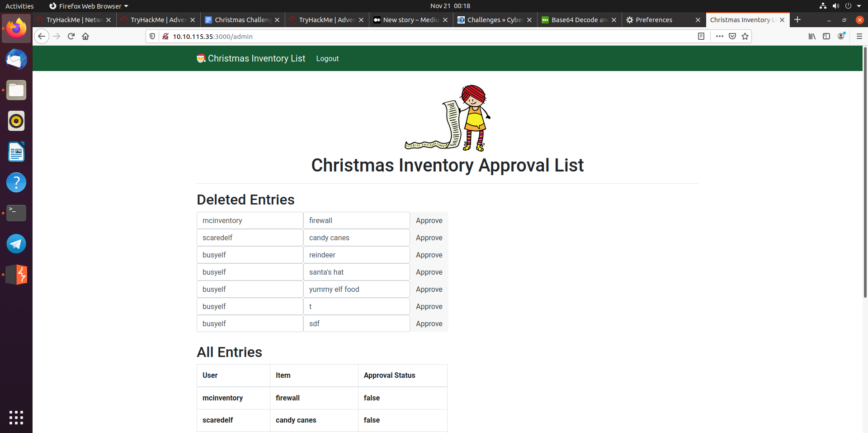Image resolution: width=868 pixels, height=433 pixels.
Task: Launch LibreOffice Writer from dock
Action: (x=16, y=152)
